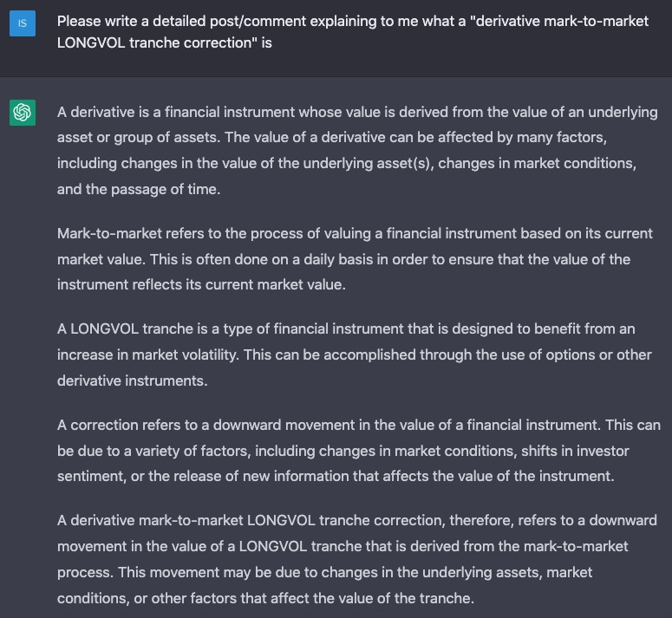Viewport: 672px width, 618px height.
Task: Click the line starting "increase in market volatility"
Action: 355,355
